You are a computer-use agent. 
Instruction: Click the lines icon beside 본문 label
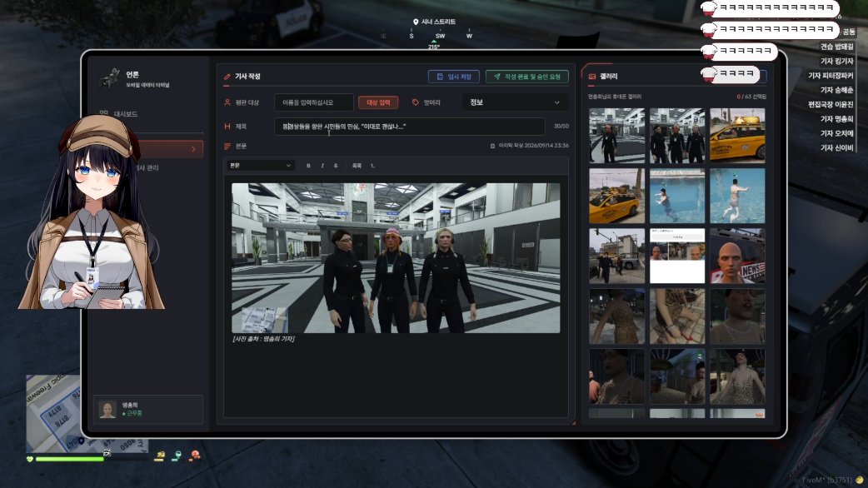pyautogui.click(x=227, y=146)
